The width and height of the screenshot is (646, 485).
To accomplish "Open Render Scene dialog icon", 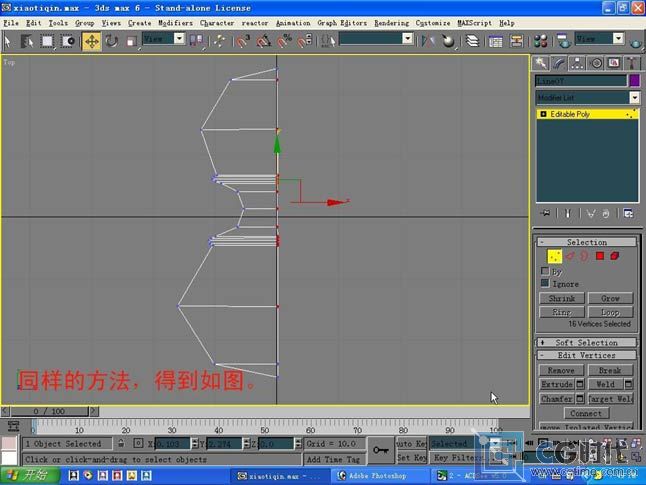I will (x=563, y=41).
